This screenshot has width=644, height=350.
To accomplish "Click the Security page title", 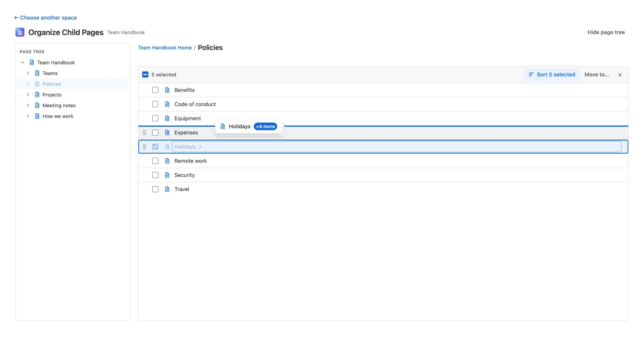I will click(185, 175).
